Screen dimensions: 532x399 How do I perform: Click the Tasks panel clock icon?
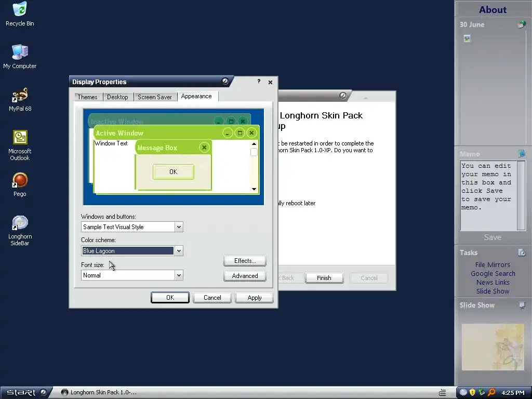coord(522,252)
